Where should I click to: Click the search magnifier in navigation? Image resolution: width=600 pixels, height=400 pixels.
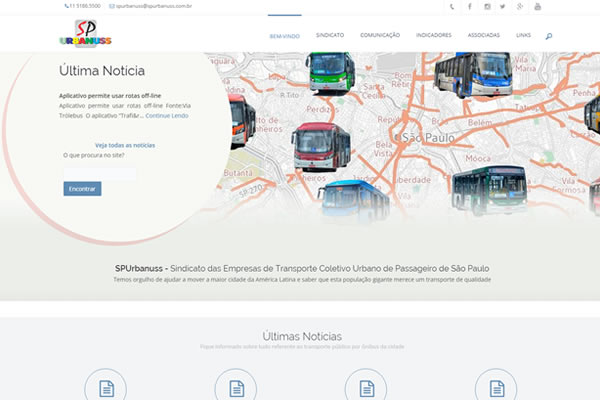[549, 35]
